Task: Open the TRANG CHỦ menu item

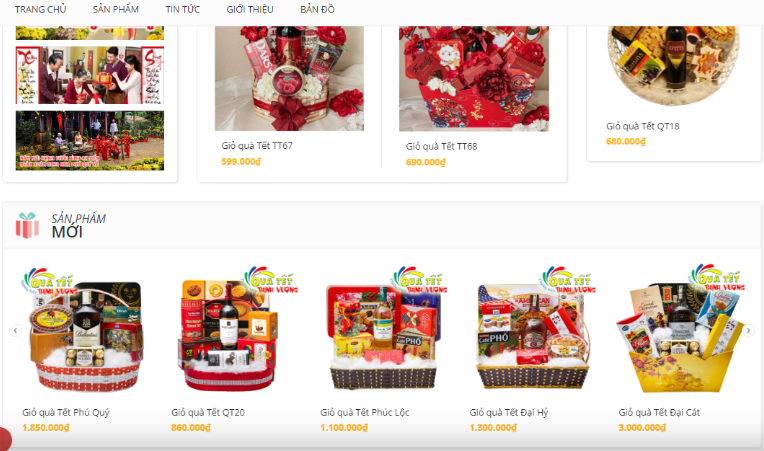Action: click(x=40, y=9)
